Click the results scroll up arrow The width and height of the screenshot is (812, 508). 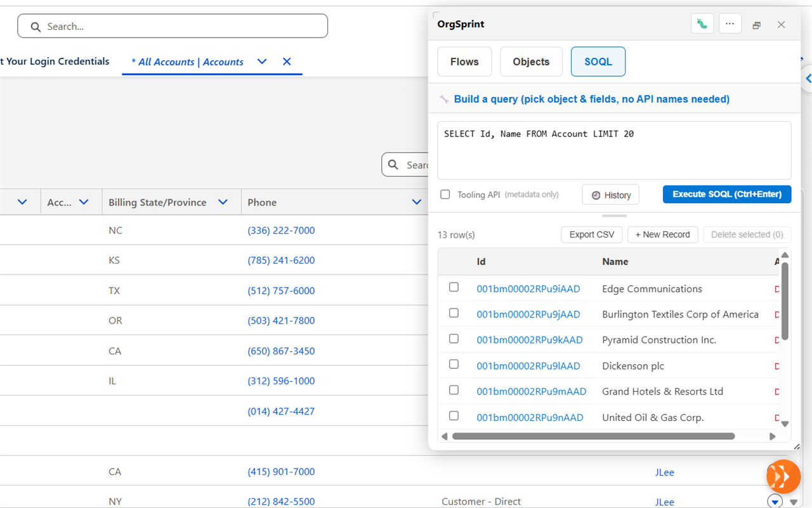(785, 255)
